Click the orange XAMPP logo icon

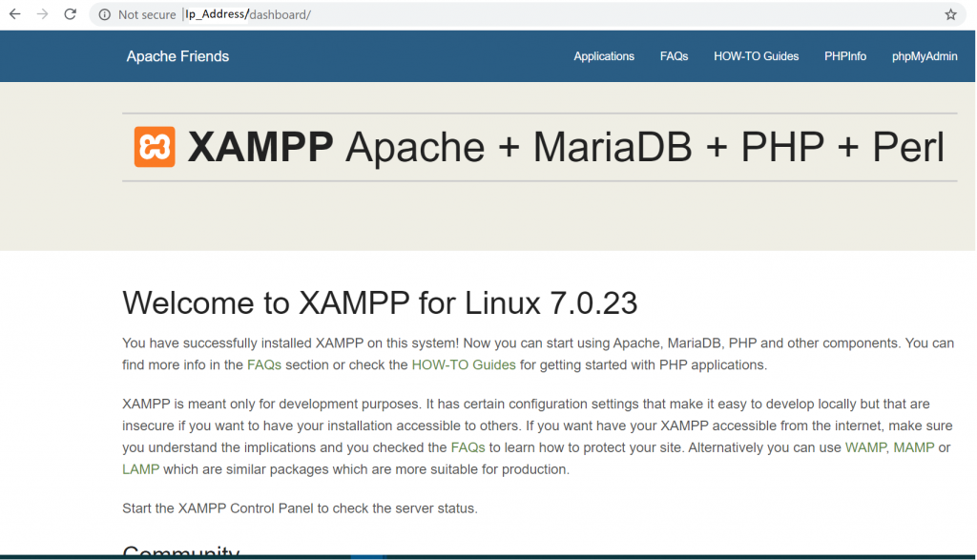(155, 147)
